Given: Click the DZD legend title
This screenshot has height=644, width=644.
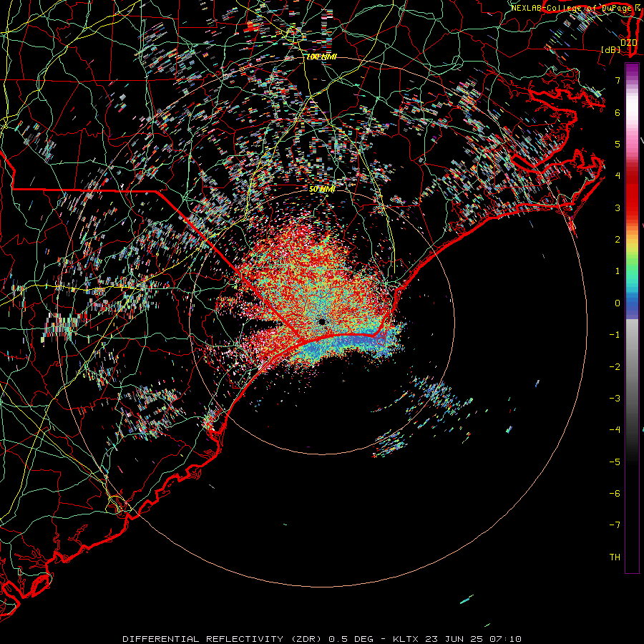Looking at the screenshot, I should [628, 42].
